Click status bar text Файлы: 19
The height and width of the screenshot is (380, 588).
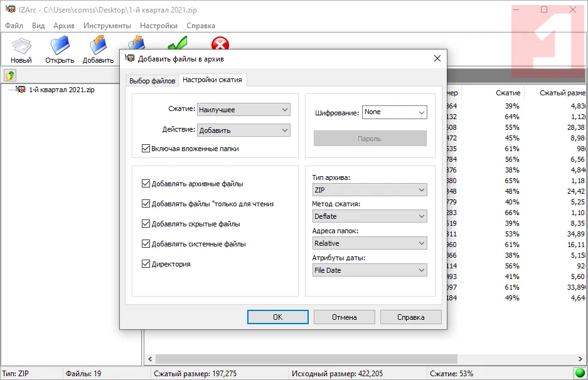[x=83, y=373]
